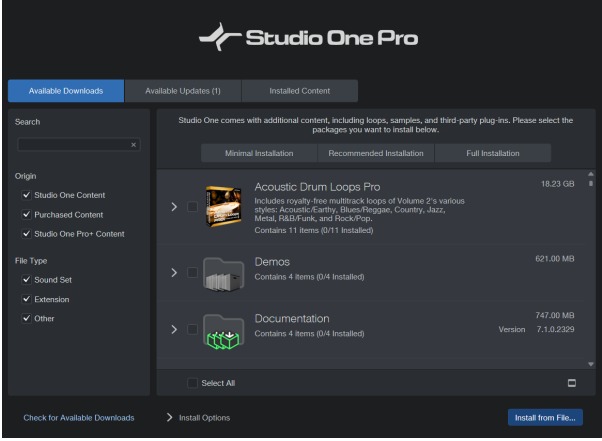Image resolution: width=602 pixels, height=441 pixels.
Task: Click the Demos folder icon
Action: [x=223, y=274]
